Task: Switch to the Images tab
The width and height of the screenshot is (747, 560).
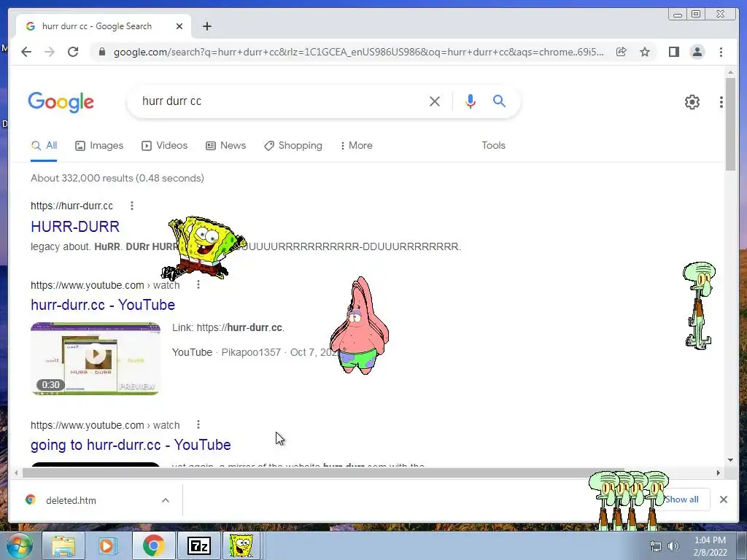Action: [x=99, y=146]
